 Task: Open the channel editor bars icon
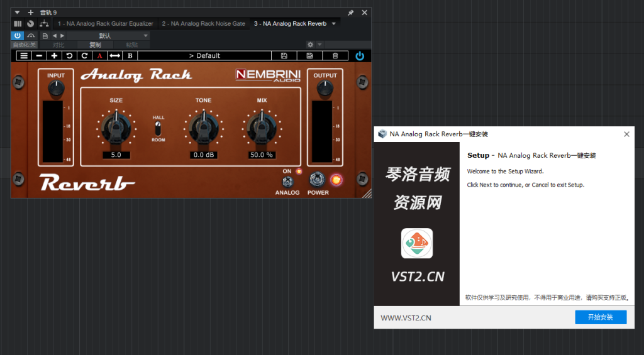[x=18, y=24]
